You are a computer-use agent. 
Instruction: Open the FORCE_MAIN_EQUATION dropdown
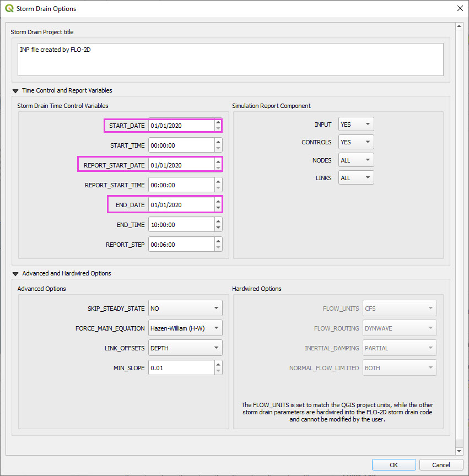pyautogui.click(x=185, y=328)
